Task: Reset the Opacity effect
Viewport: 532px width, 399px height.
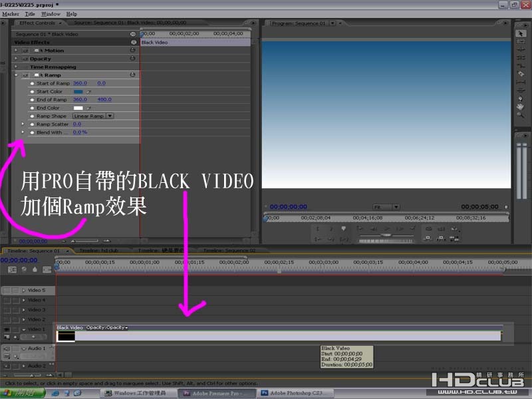Action: click(132, 59)
